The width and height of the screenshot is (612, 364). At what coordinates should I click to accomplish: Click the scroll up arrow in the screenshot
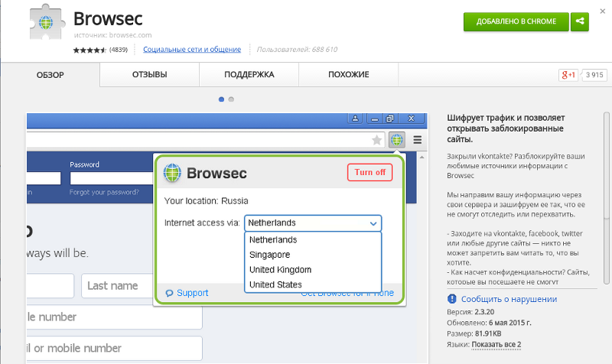(x=422, y=158)
